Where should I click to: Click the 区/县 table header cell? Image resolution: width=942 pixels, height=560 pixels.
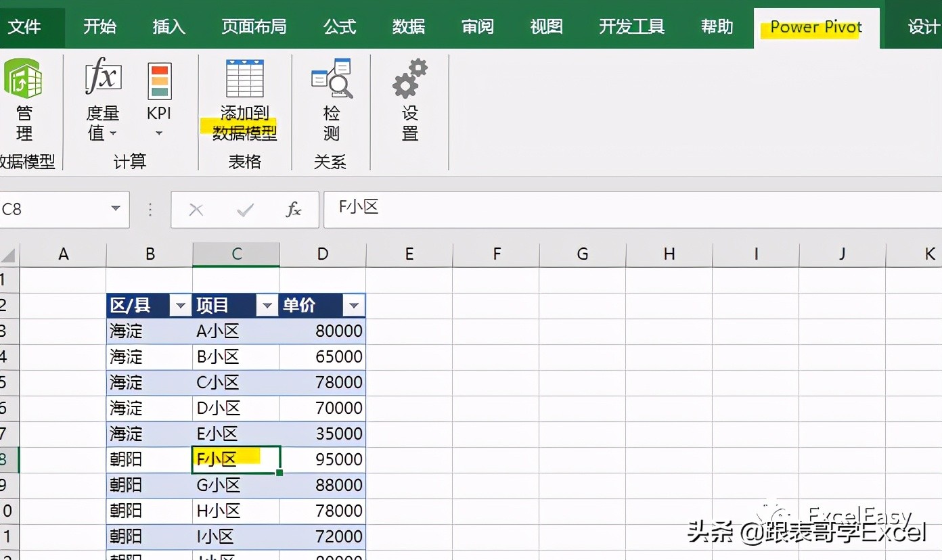(150, 306)
